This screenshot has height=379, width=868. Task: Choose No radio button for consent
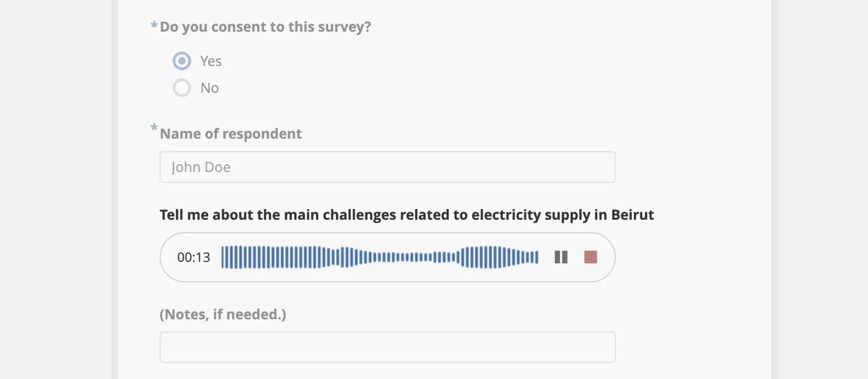pyautogui.click(x=182, y=88)
